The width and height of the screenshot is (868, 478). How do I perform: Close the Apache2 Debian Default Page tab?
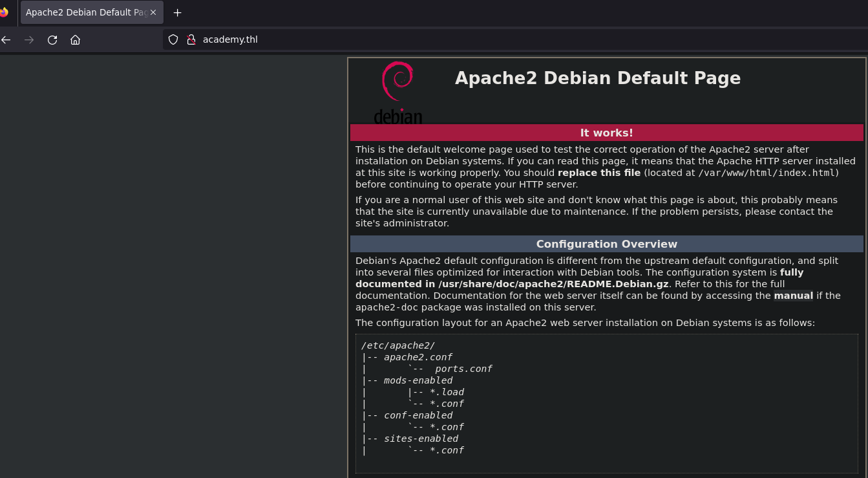click(153, 12)
